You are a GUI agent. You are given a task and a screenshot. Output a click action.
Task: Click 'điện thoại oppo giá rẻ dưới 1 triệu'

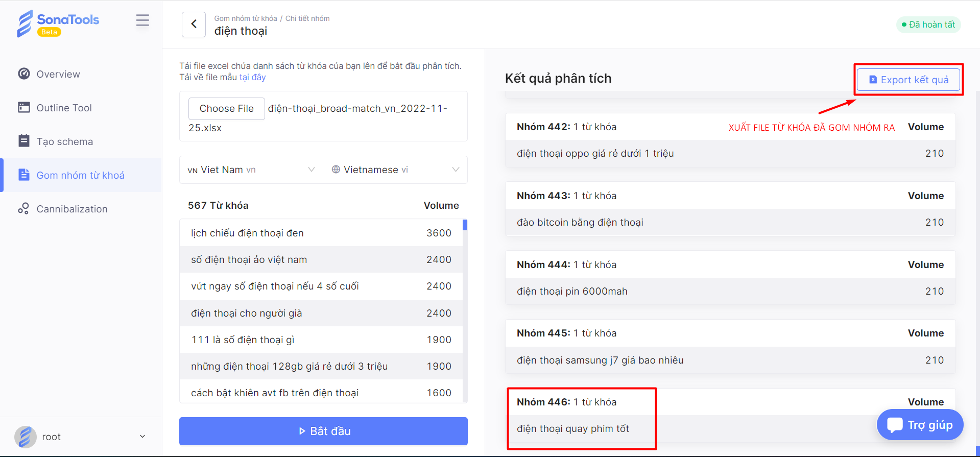pyautogui.click(x=730, y=153)
